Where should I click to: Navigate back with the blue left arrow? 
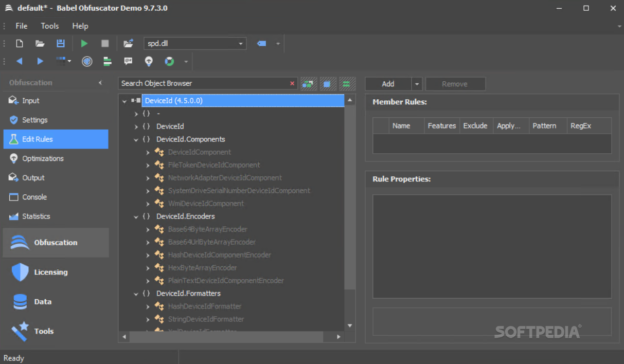pyautogui.click(x=20, y=61)
